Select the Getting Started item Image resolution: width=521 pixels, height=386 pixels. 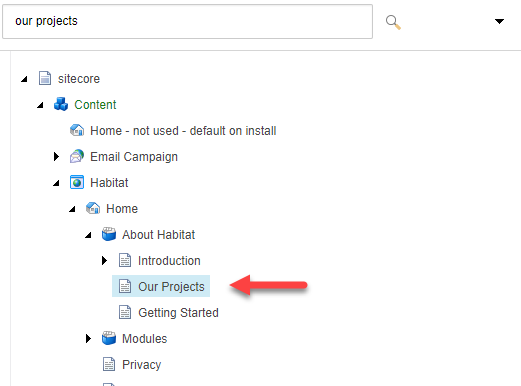click(178, 313)
